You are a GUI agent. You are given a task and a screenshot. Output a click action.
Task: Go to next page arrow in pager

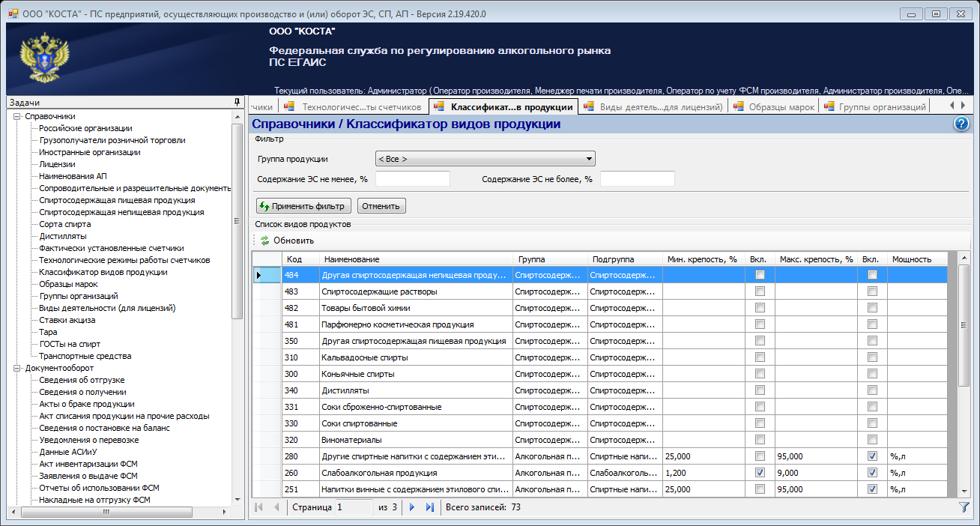[411, 507]
